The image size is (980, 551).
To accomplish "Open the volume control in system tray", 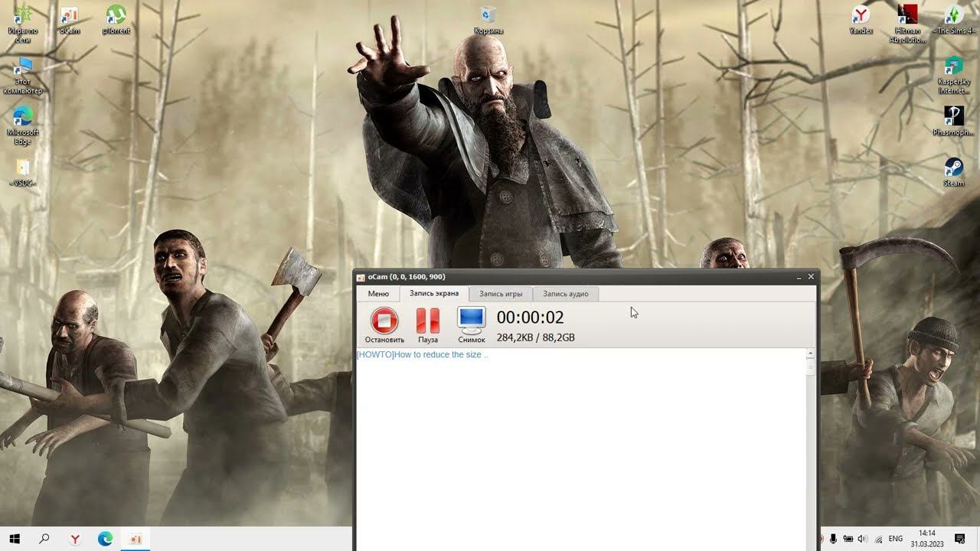I will tap(862, 539).
